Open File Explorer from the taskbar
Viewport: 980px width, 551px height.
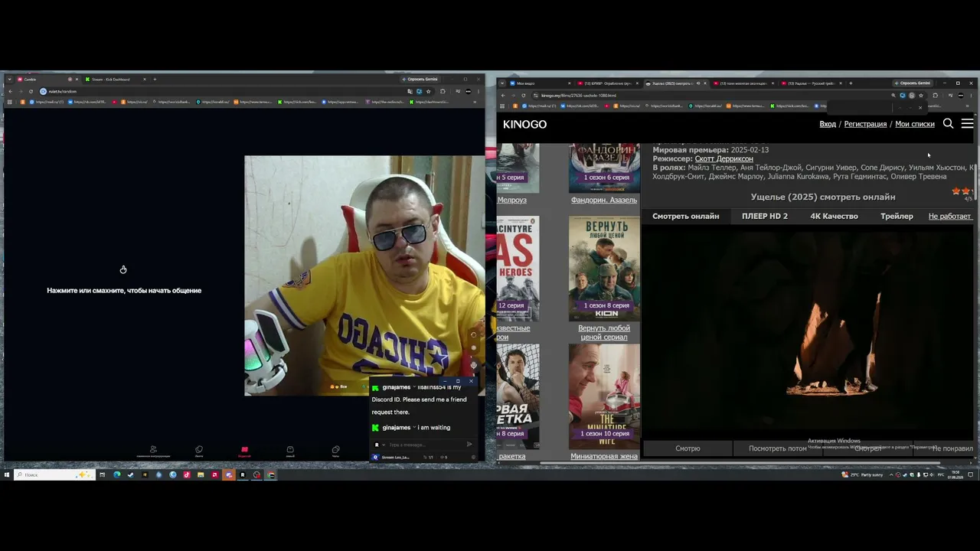click(x=201, y=474)
